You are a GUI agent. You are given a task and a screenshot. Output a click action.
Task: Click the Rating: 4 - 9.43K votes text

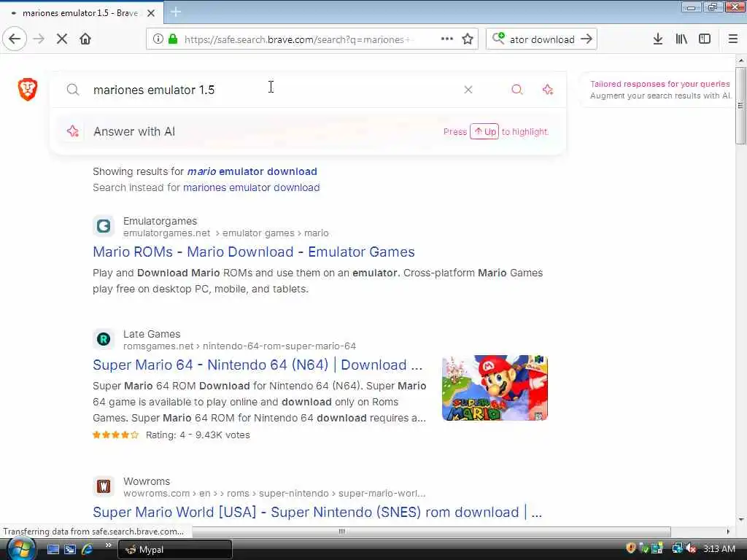[198, 435]
